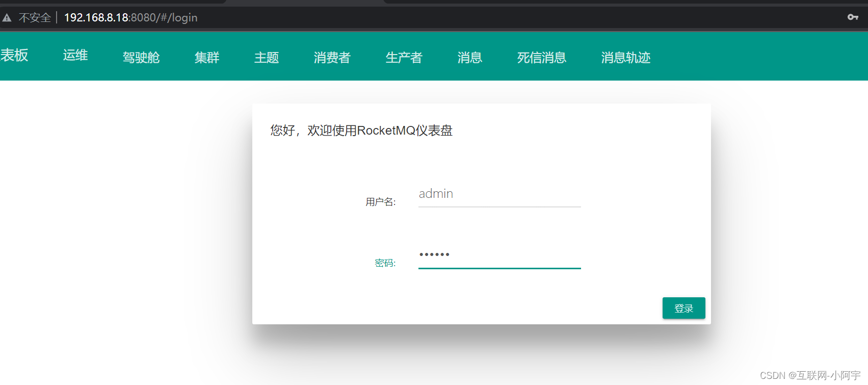
Task: Open the 运维 navigation tab
Action: pyautogui.click(x=75, y=55)
